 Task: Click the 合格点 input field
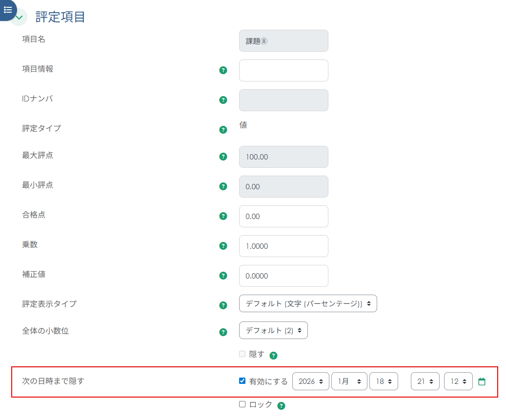[283, 216]
